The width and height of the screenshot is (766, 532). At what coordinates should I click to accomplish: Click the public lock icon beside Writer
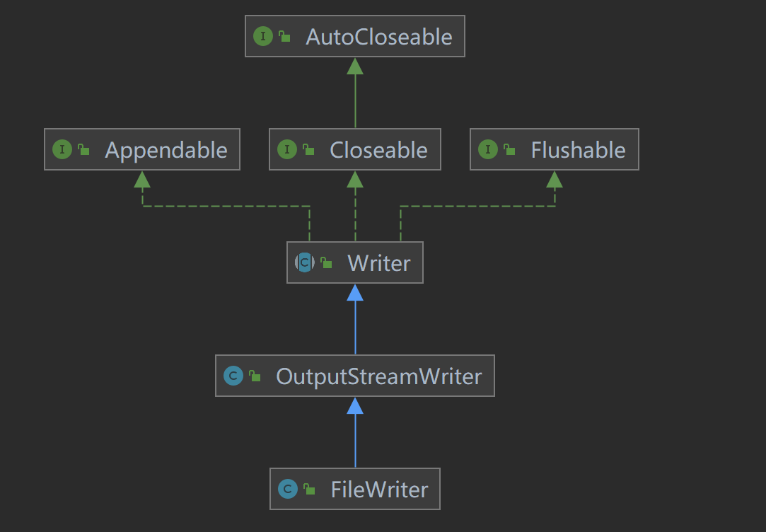tap(326, 263)
